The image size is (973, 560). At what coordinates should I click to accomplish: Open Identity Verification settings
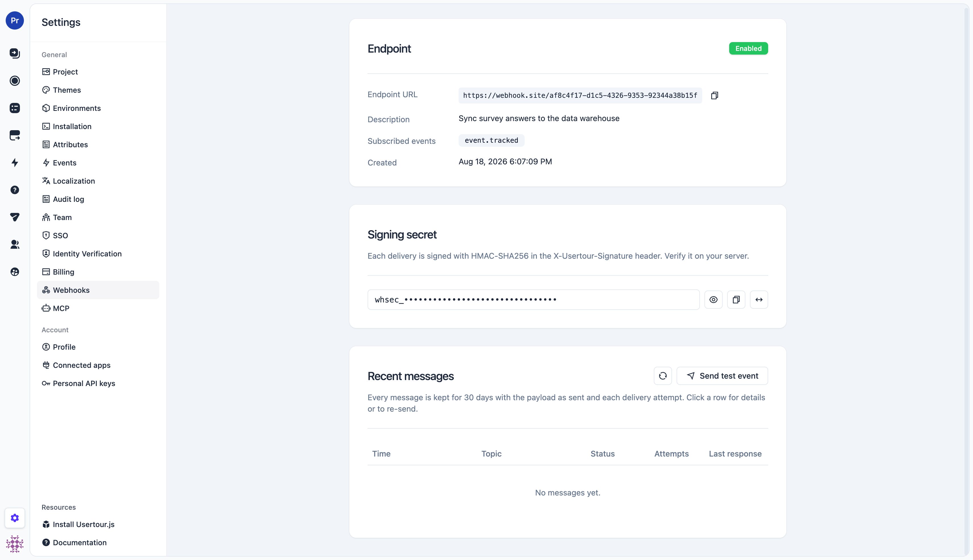click(x=98, y=254)
